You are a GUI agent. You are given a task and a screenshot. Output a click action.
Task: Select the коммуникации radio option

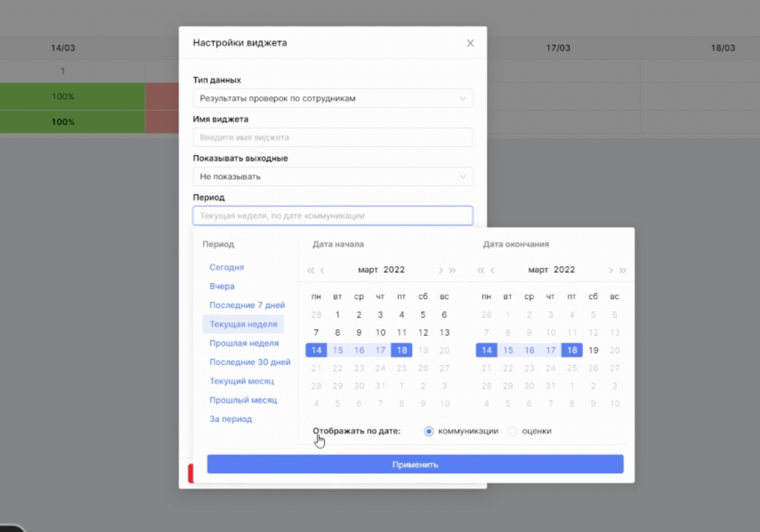coord(429,431)
